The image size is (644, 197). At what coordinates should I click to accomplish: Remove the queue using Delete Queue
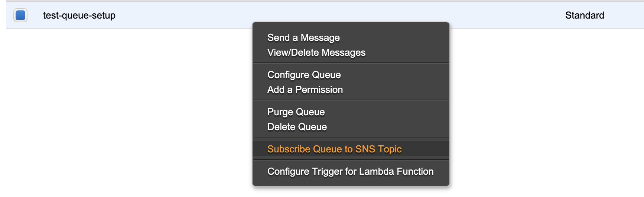pyautogui.click(x=297, y=127)
